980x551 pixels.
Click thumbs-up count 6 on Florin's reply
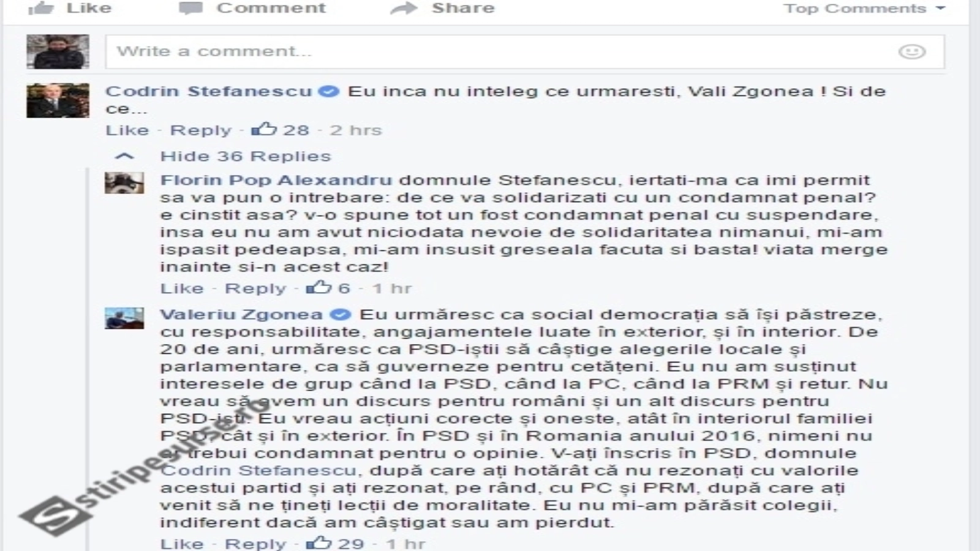(328, 288)
